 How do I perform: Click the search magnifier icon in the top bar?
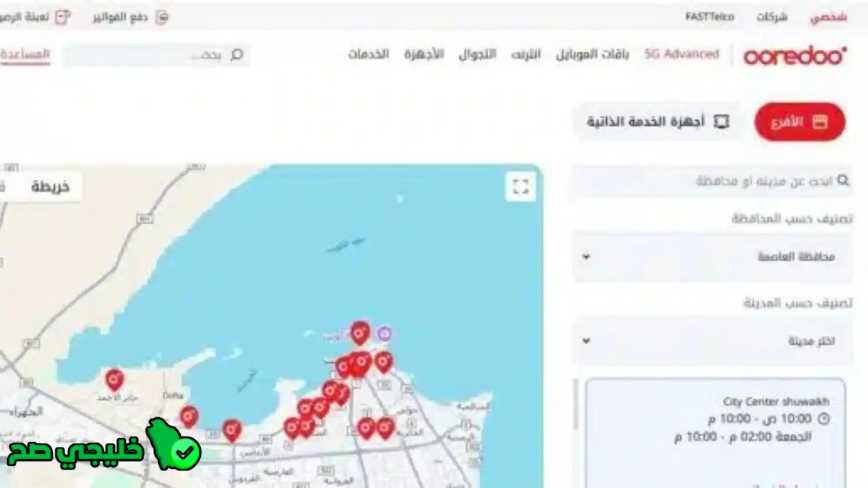pyautogui.click(x=236, y=55)
